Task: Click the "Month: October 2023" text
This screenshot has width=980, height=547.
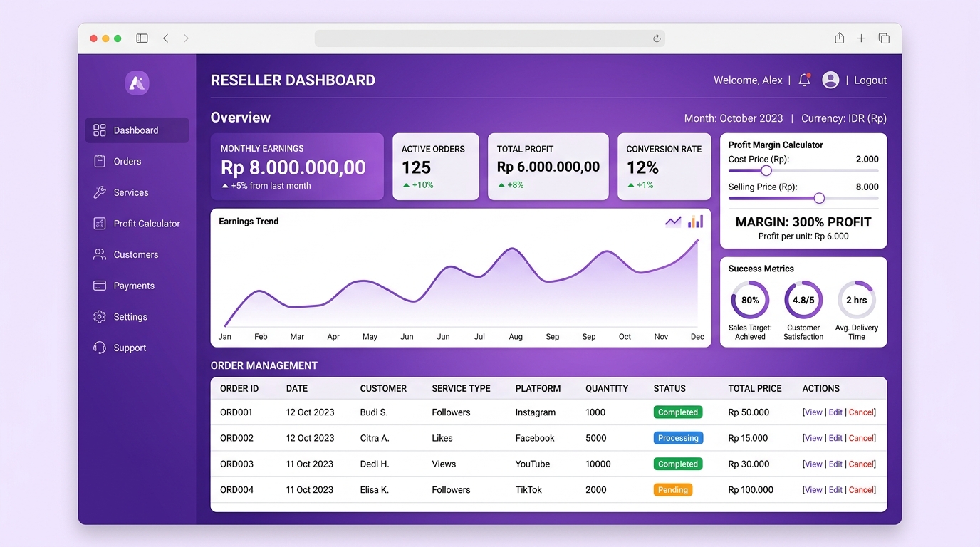Action: click(x=734, y=118)
